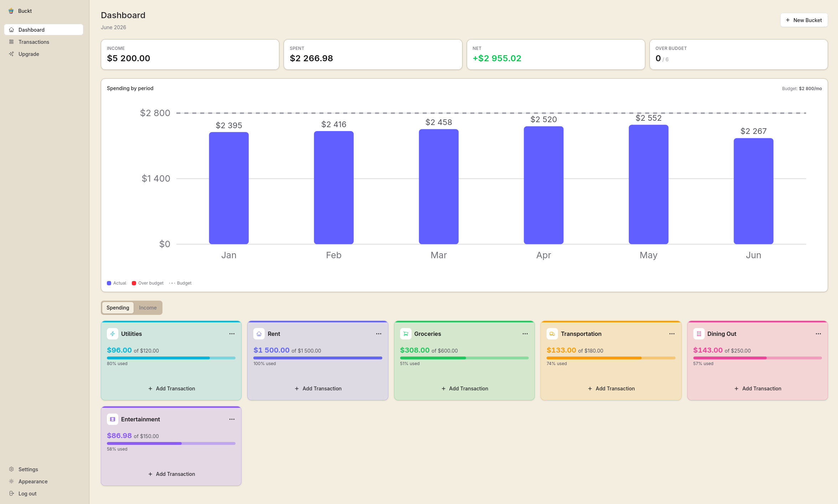Click the Rent house icon
Viewport: 838px width, 504px height.
point(259,334)
